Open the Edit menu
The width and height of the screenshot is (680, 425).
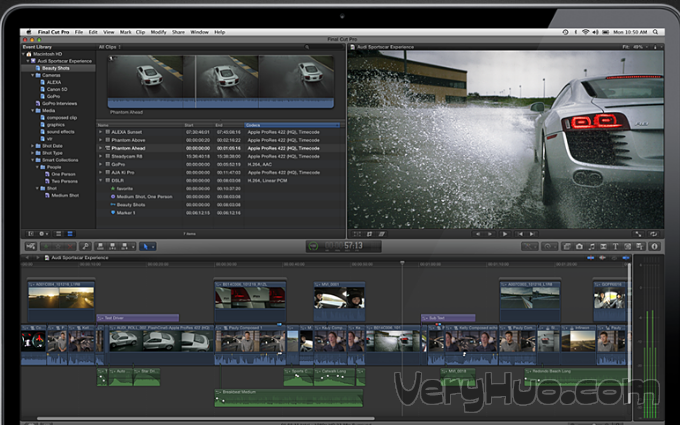pos(93,32)
